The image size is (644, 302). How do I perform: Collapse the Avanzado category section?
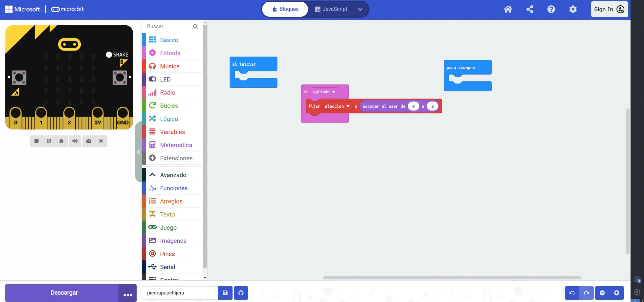click(173, 175)
